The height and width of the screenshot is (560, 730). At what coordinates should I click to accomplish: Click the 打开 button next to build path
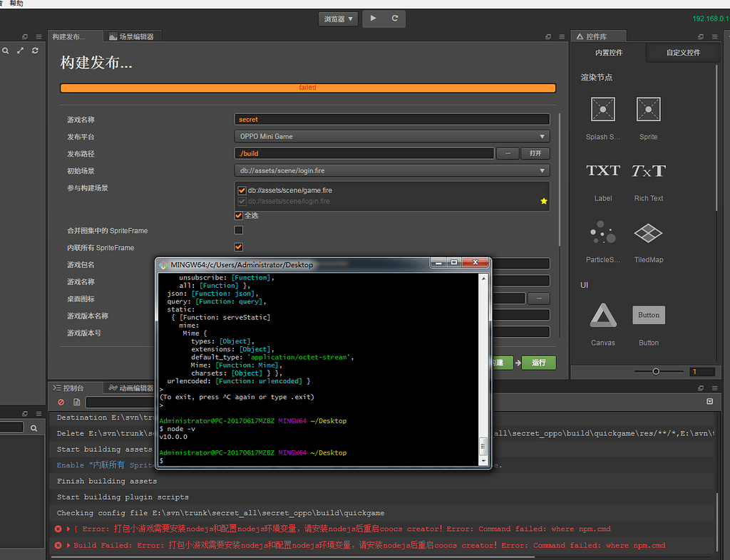point(535,153)
